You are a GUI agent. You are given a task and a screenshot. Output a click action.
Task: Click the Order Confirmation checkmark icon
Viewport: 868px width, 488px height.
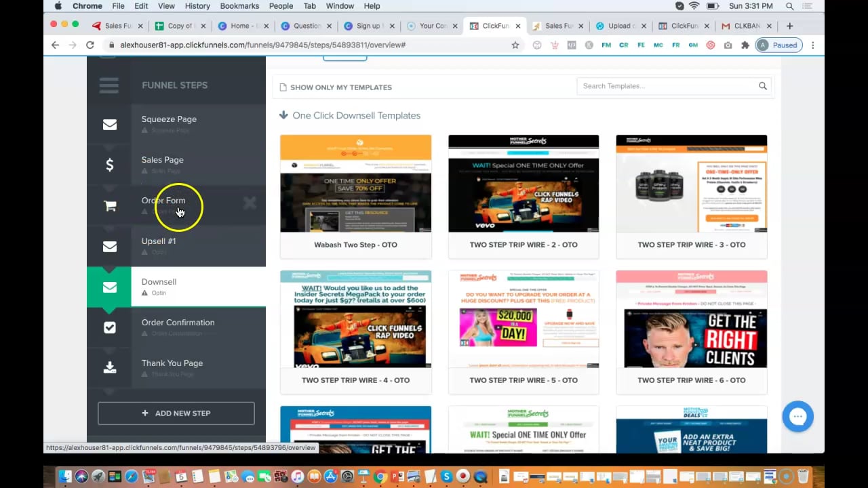pyautogui.click(x=109, y=327)
